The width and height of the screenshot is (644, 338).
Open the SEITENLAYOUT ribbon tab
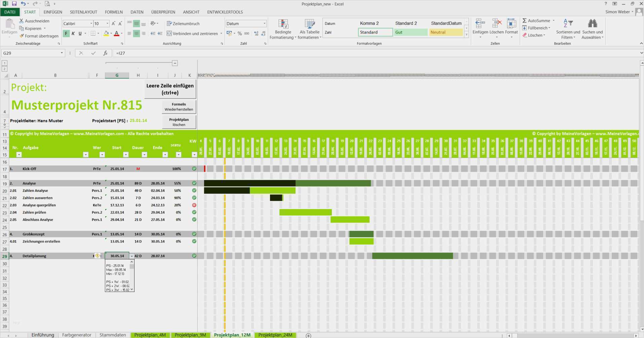coord(83,12)
